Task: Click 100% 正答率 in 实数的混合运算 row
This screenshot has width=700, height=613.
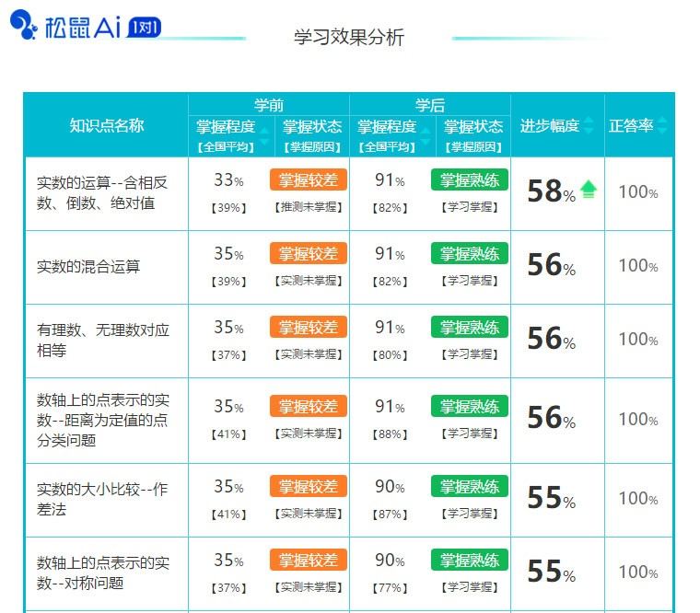Action: coord(638,266)
